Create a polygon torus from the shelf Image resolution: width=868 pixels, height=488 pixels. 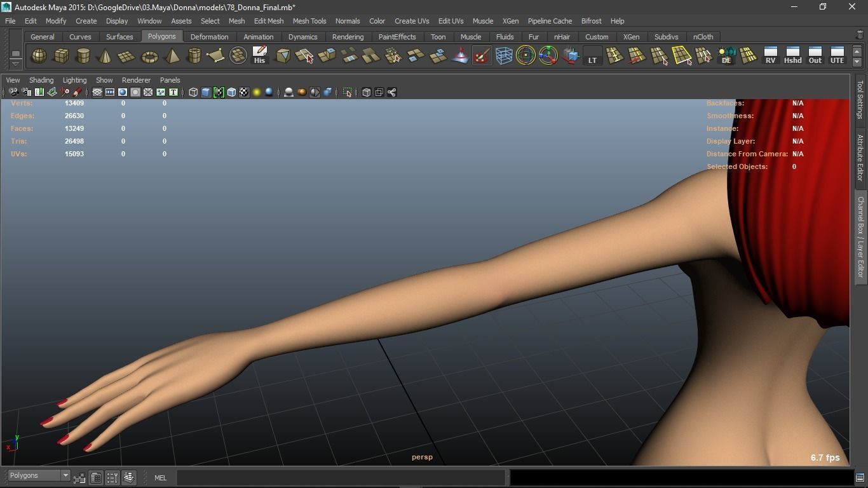(x=149, y=56)
